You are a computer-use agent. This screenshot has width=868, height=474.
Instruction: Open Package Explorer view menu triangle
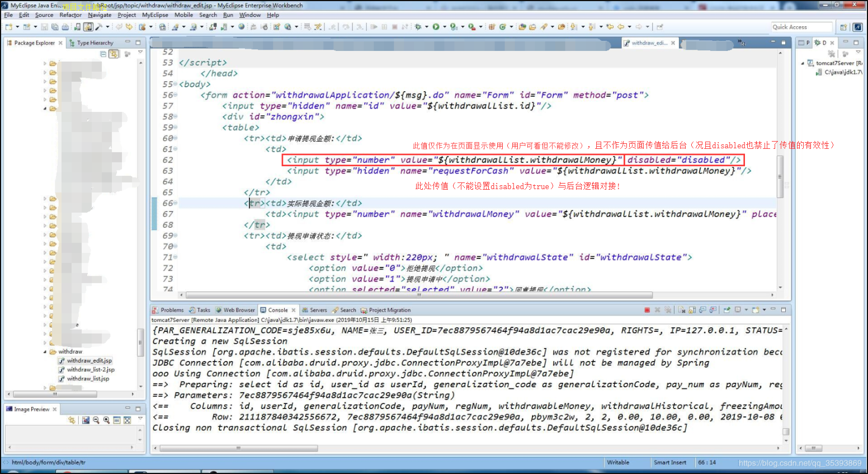click(x=140, y=53)
